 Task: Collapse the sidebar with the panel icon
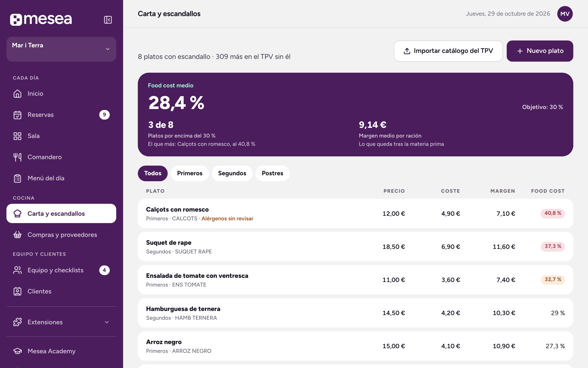108,20
